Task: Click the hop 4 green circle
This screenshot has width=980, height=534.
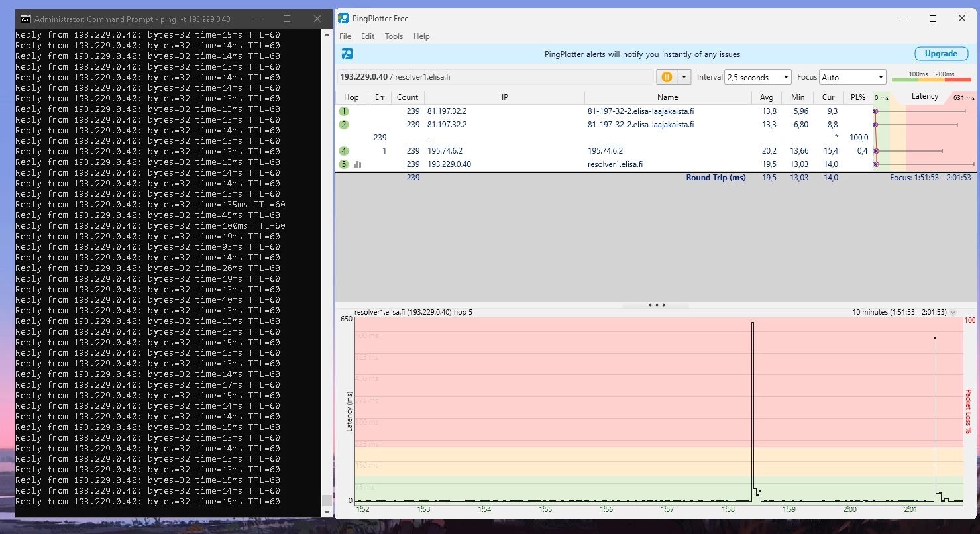Action: (344, 151)
